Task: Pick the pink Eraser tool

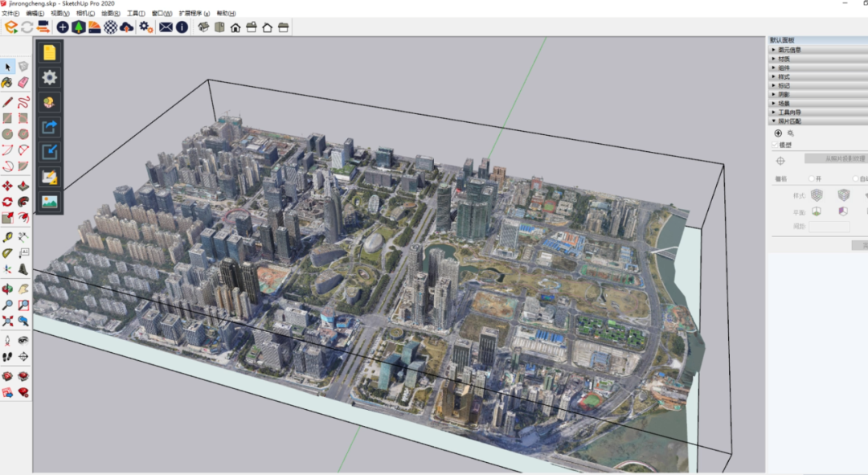Action: point(23,83)
